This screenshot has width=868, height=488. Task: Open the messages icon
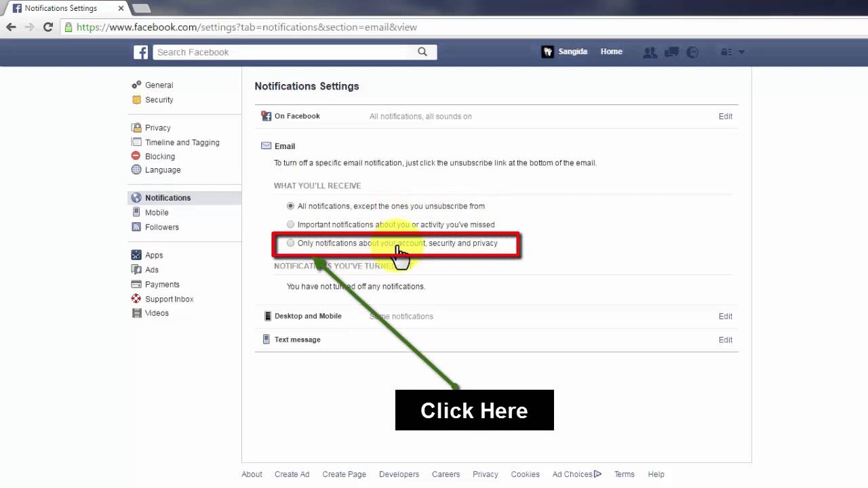coord(671,52)
